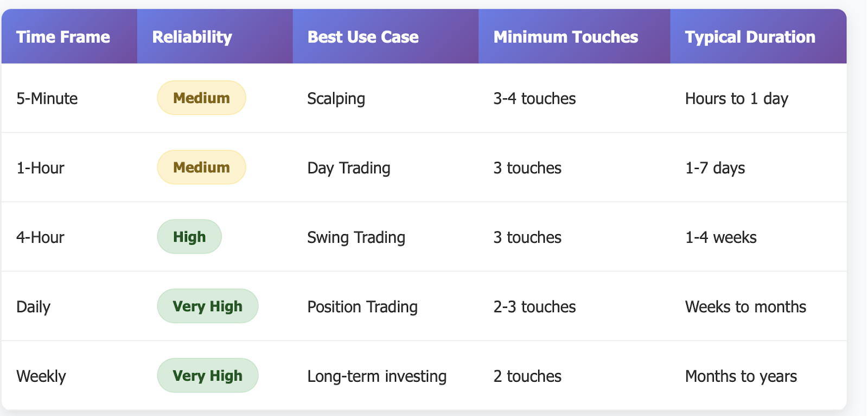Select the Position Trading cell
This screenshot has width=868, height=416.
362,307
